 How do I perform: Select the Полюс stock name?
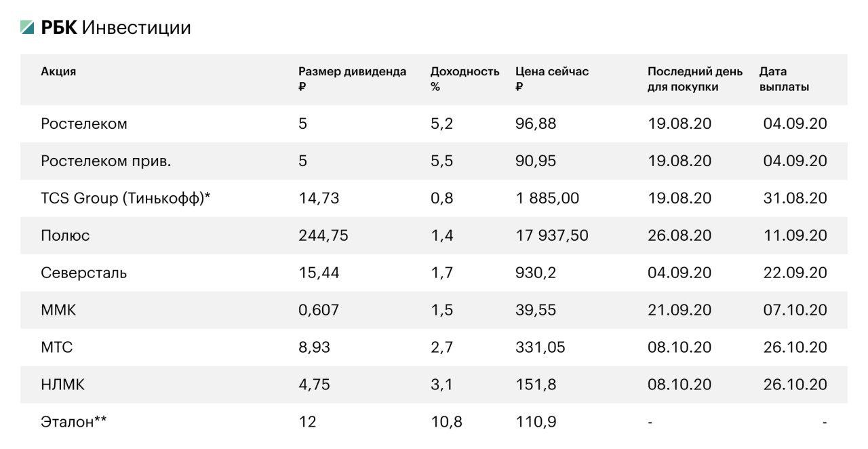[65, 236]
